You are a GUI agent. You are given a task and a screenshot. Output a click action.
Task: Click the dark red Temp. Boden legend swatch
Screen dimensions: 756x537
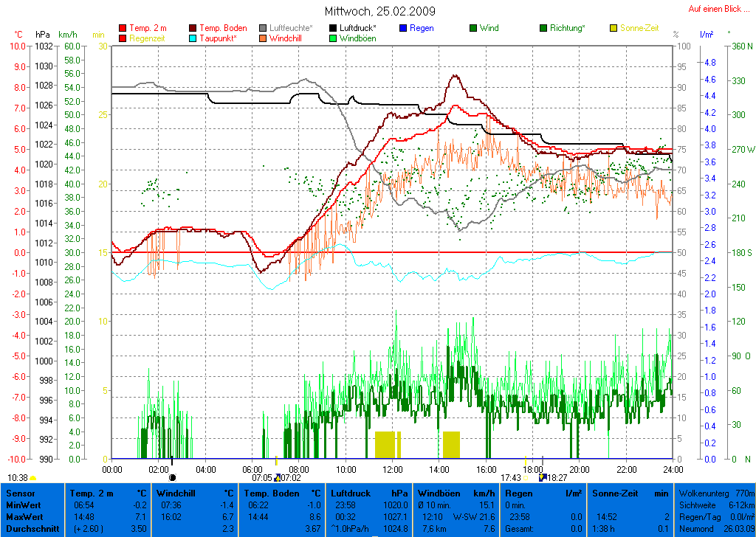pyautogui.click(x=193, y=28)
